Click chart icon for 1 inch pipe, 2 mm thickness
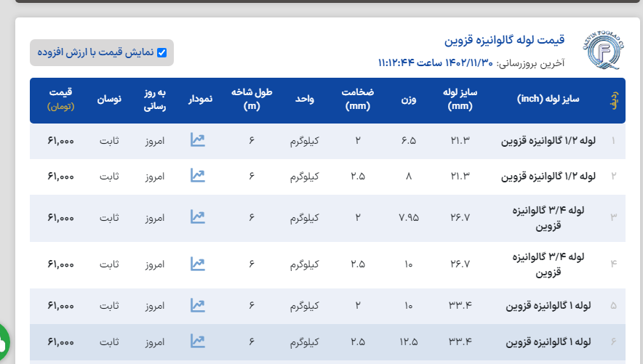The height and width of the screenshot is (364, 643). point(197,305)
